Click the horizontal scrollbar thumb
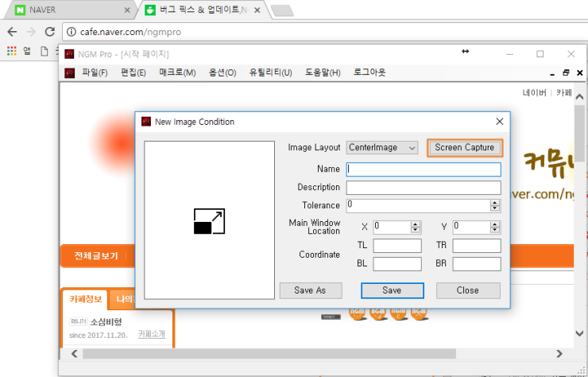The image size is (588, 377). click(x=269, y=353)
